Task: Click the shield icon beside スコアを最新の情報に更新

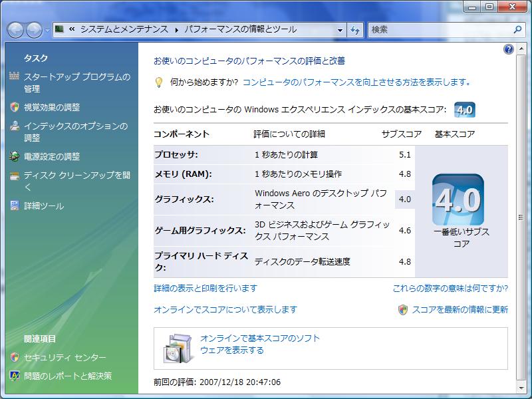Action: [403, 309]
